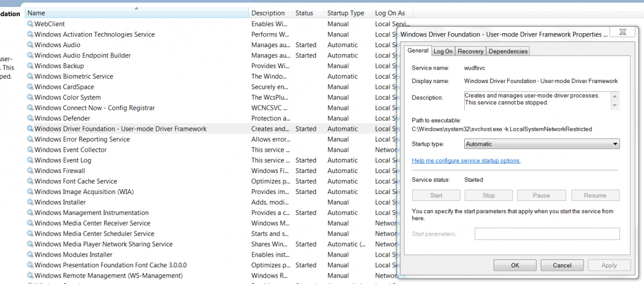Screen dimensions: 644x284
Task: Select Windows Management Instrumentation service icon
Action: [x=30, y=213]
